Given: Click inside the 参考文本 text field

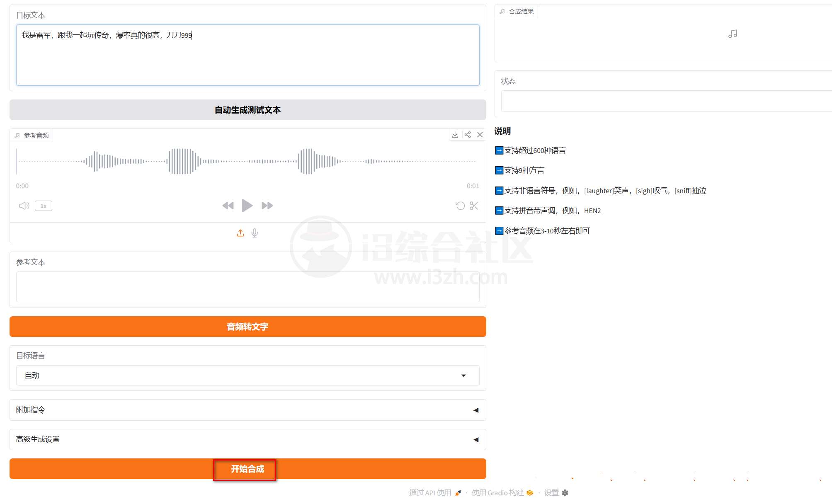Looking at the screenshot, I should (x=247, y=287).
